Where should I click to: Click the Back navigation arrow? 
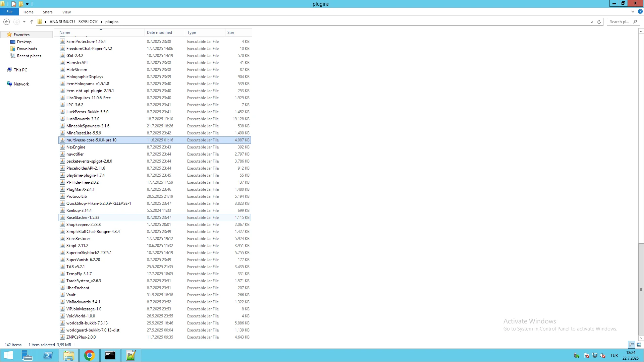tap(6, 22)
